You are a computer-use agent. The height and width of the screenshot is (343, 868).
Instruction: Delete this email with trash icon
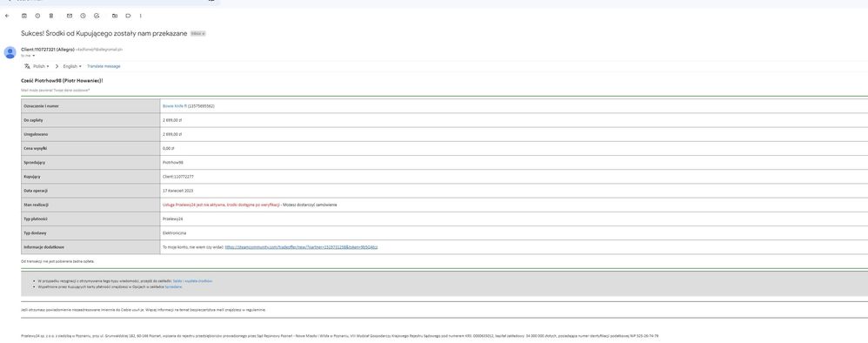pos(51,16)
